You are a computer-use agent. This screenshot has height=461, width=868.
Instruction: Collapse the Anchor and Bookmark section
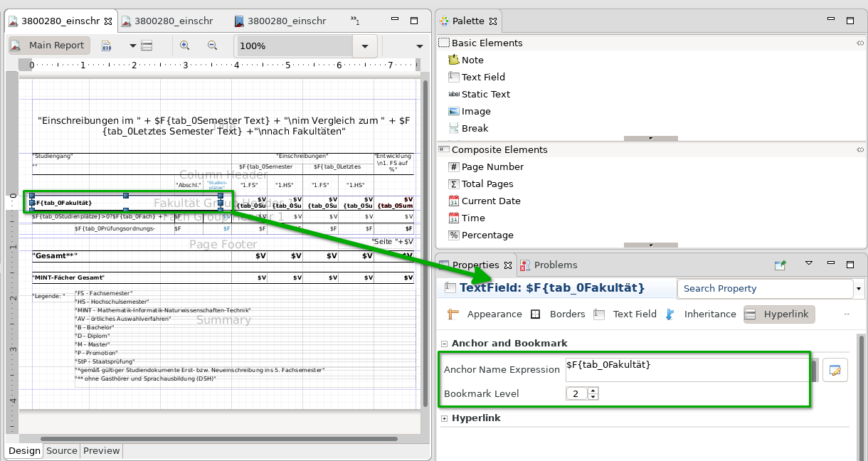(x=445, y=343)
